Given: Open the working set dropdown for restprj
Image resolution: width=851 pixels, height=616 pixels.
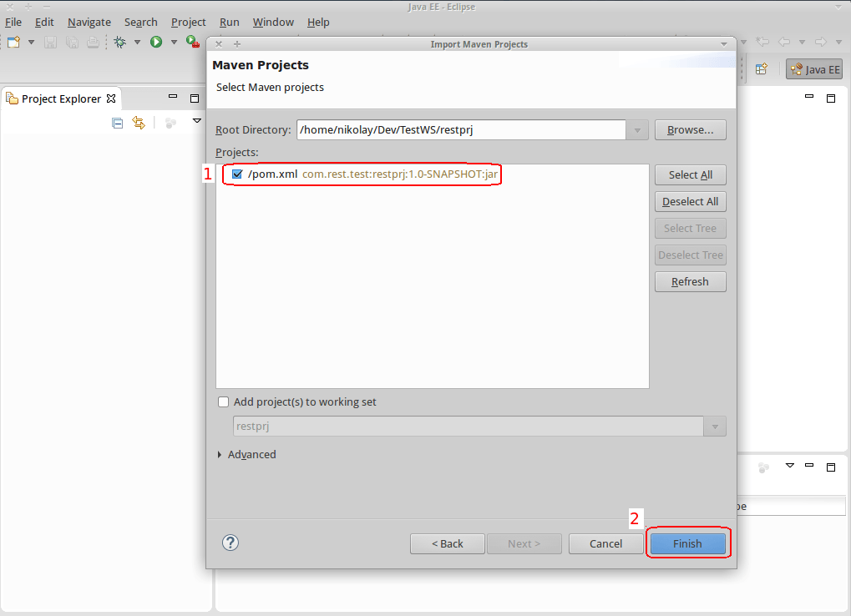Looking at the screenshot, I should click(x=714, y=426).
